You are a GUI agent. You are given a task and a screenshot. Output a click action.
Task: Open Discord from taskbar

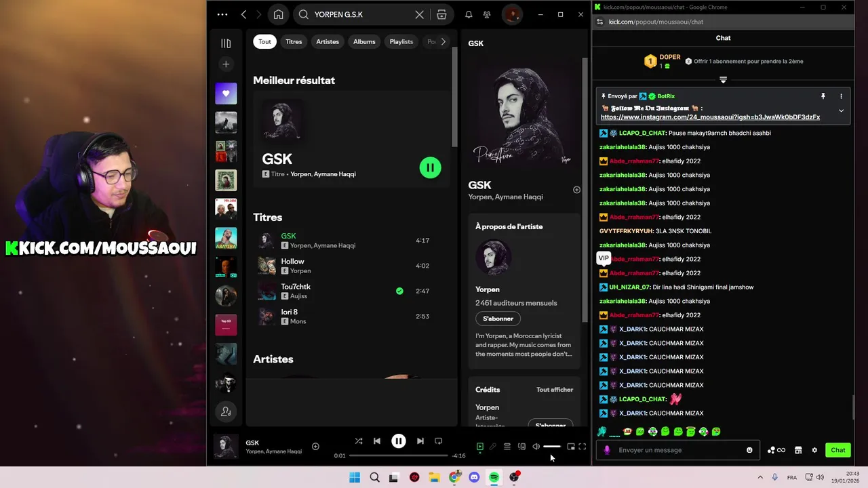[474, 477]
